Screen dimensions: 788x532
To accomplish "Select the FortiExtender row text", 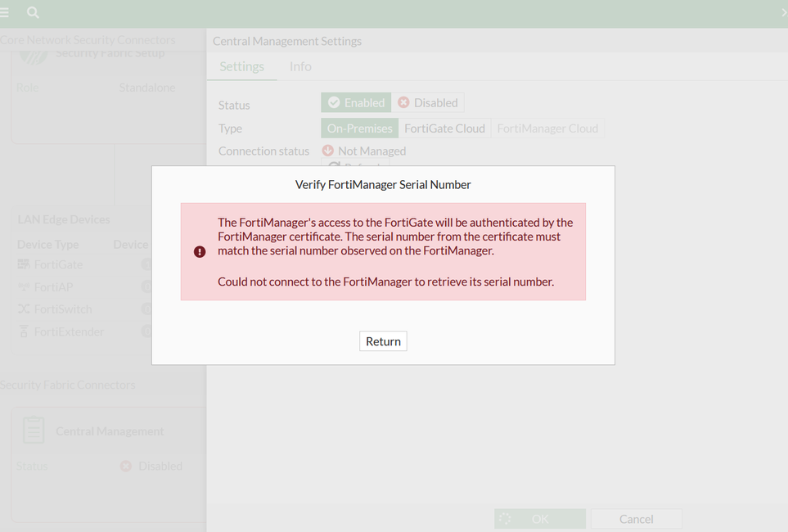I will (x=69, y=331).
